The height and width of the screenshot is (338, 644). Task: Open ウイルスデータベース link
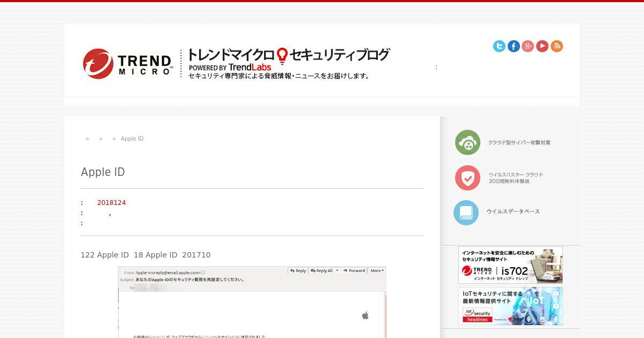coord(513,211)
